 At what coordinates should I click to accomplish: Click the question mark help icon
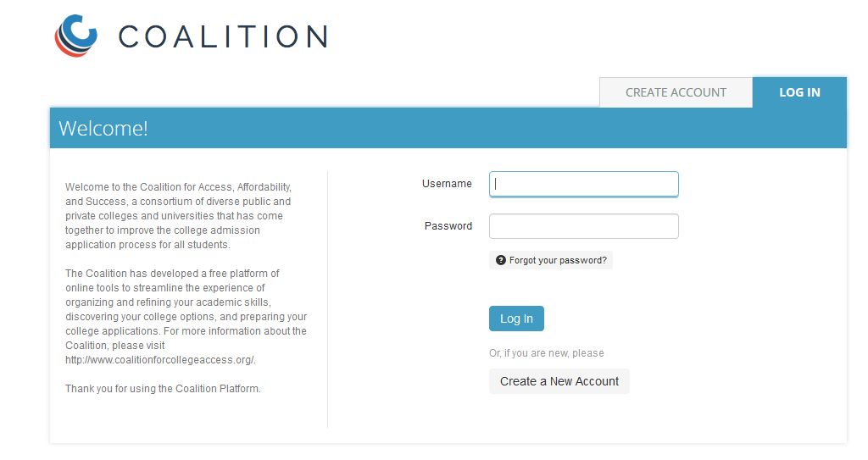pyautogui.click(x=500, y=260)
